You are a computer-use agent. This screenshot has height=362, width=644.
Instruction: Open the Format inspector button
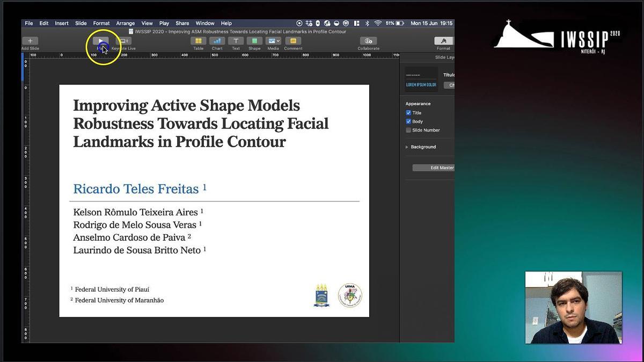point(444,41)
